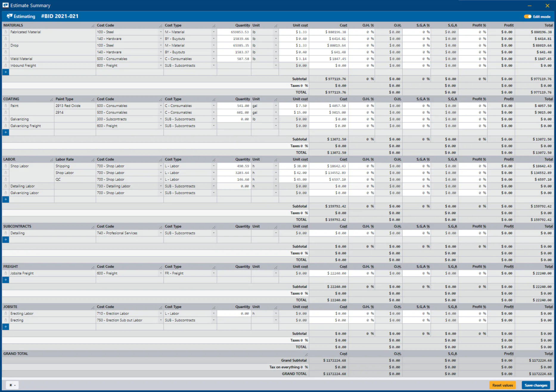Add a new row in the Subcontracts section

(x=6, y=239)
